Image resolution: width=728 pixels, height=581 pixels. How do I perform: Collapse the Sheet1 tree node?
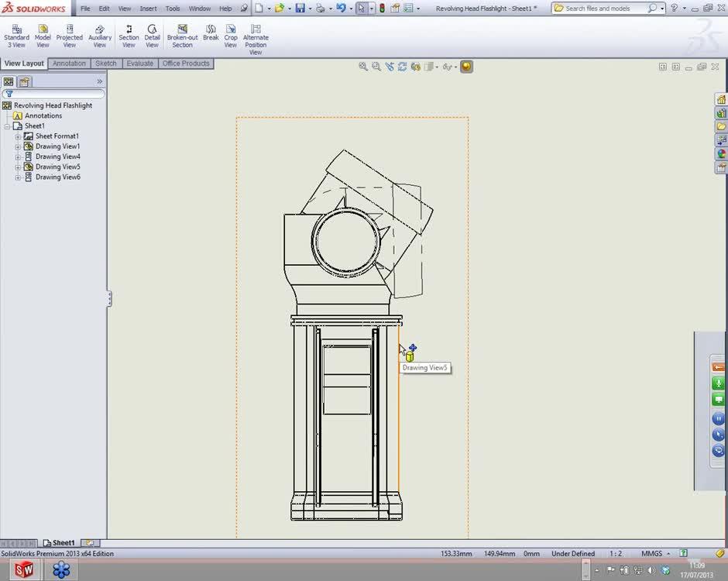click(7, 125)
